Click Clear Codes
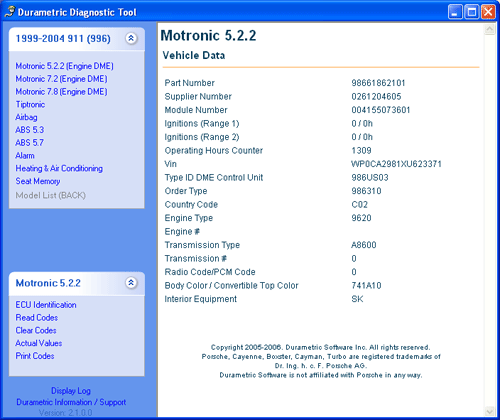500x420 pixels. 36,330
